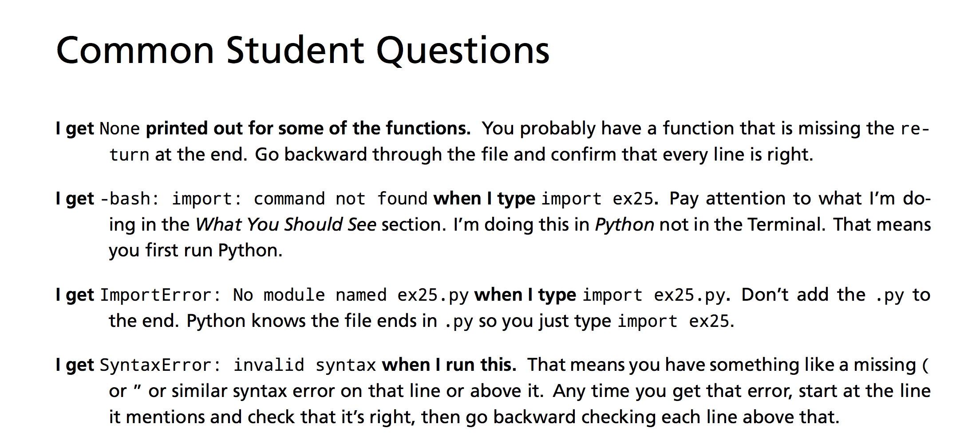Click the "Common Student Questions" heading
This screenshot has width=980, height=440.
tap(303, 51)
